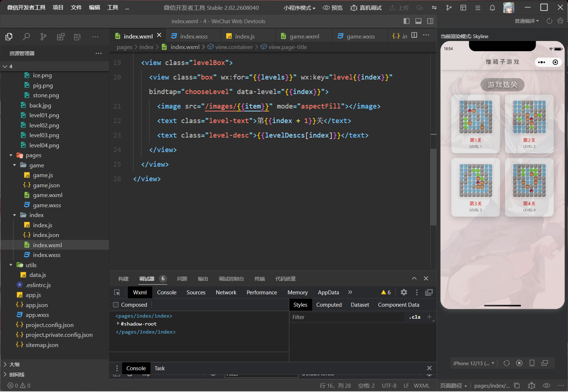The height and width of the screenshot is (392, 568).
Task: Select the 第1关 level card
Action: [x=476, y=124]
